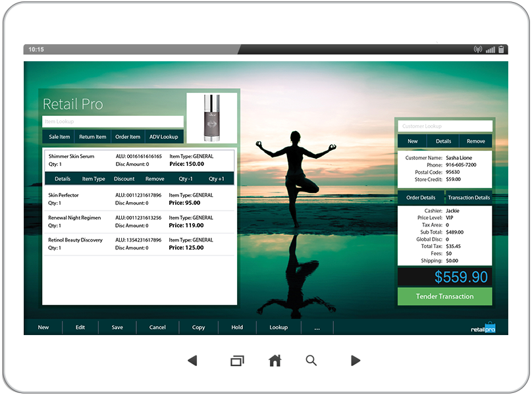The height and width of the screenshot is (395, 532).
Task: Open the recent apps switcher icon
Action: [236, 361]
